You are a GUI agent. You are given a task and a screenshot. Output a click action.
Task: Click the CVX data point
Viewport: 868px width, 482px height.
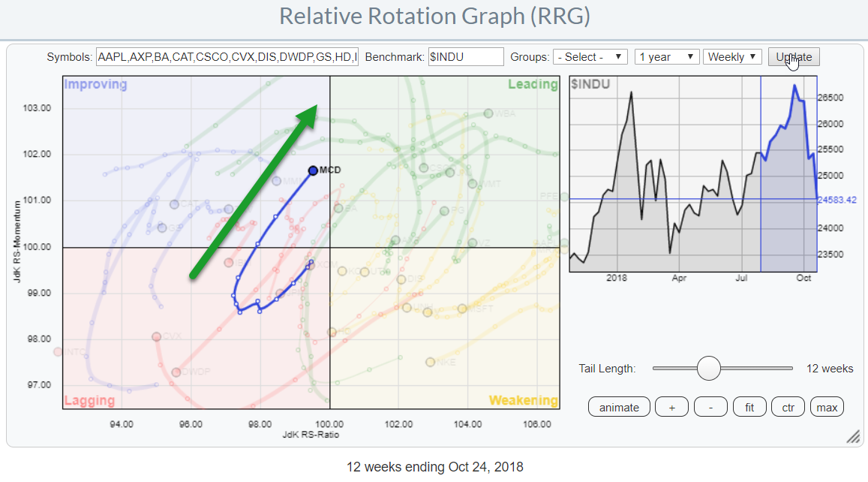(156, 337)
